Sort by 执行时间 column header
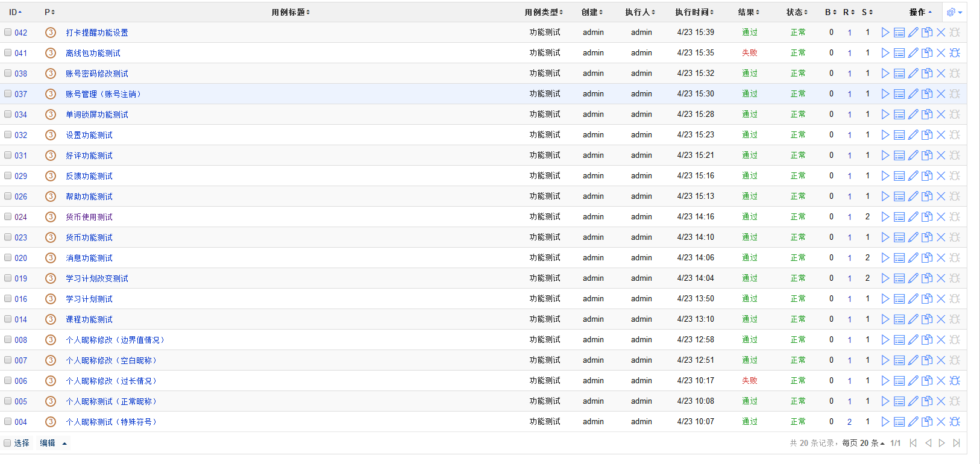This screenshot has width=980, height=464. click(694, 12)
